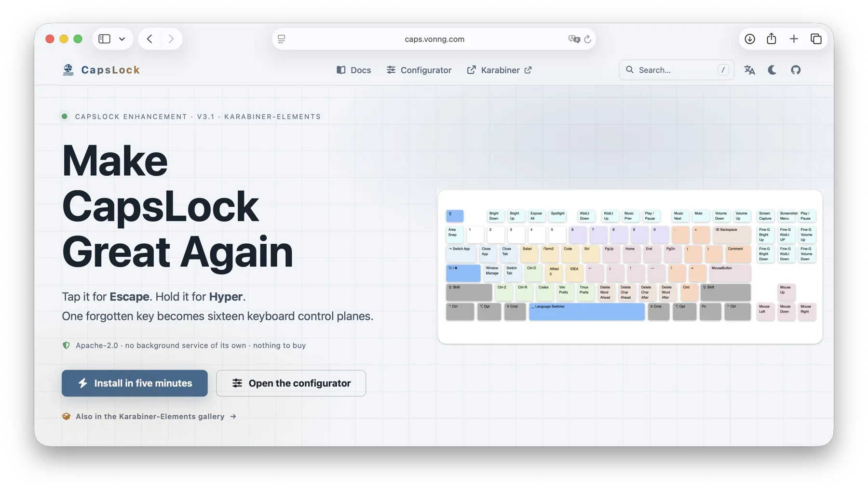Select the IDEA key
The image size is (868, 488).
575,273
